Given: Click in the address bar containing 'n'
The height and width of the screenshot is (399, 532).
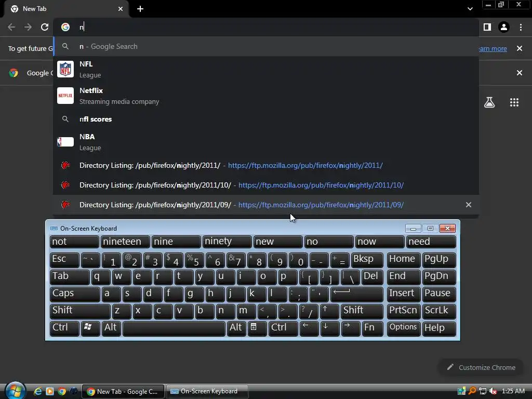Looking at the screenshot, I should (x=265, y=27).
